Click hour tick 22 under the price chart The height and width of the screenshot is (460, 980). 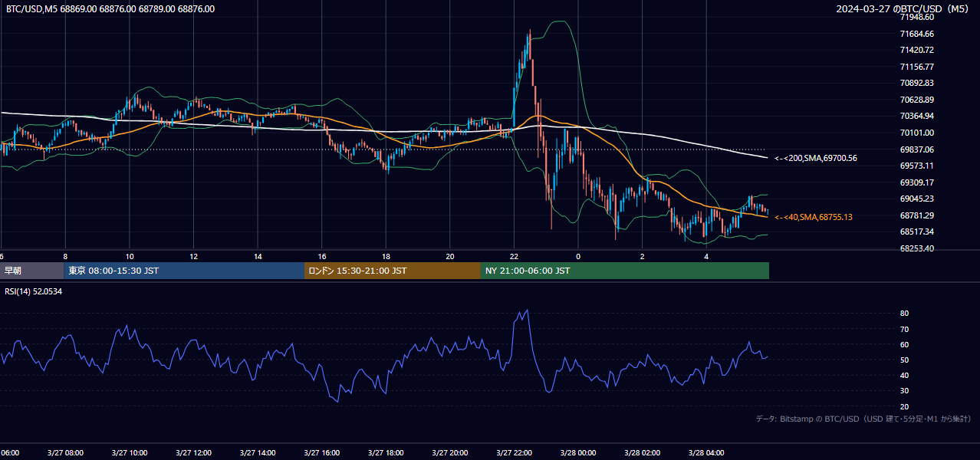(515, 256)
